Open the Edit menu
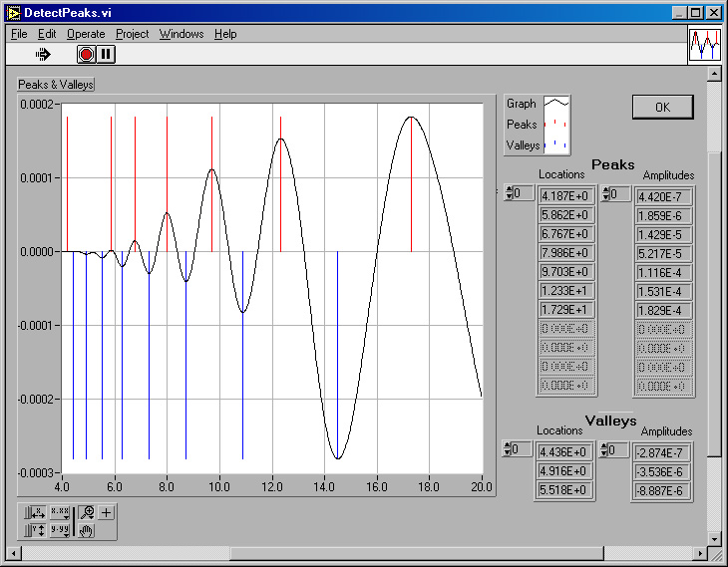 point(47,34)
